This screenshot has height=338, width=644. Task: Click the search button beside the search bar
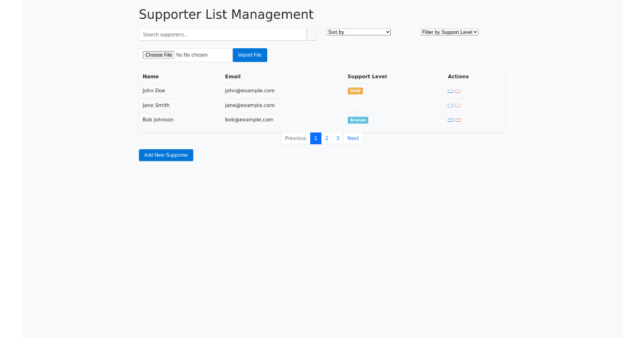312,34
